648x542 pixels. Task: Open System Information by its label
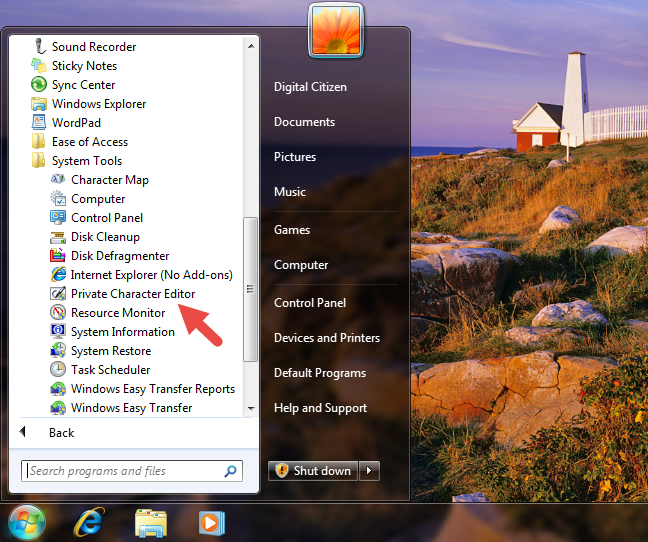tap(123, 332)
